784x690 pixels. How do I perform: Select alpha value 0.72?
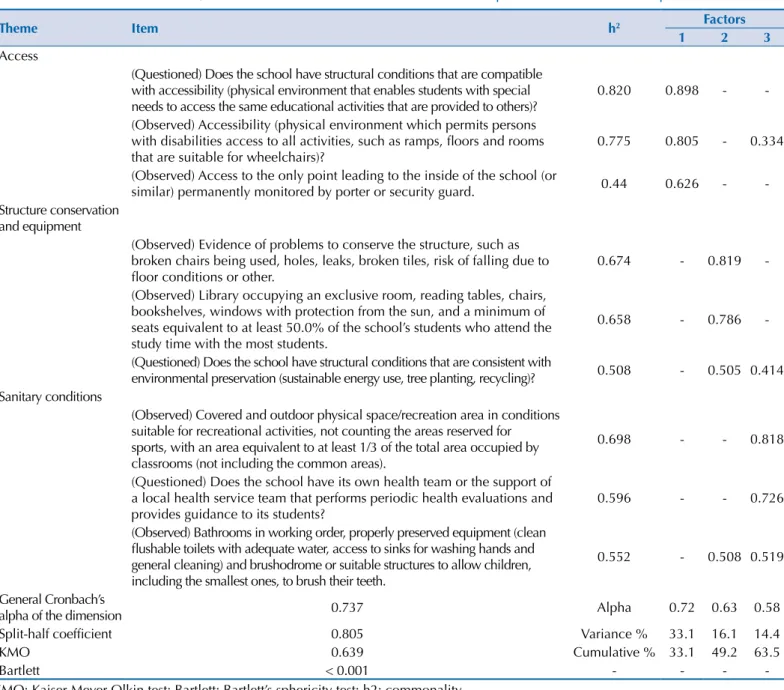click(682, 608)
